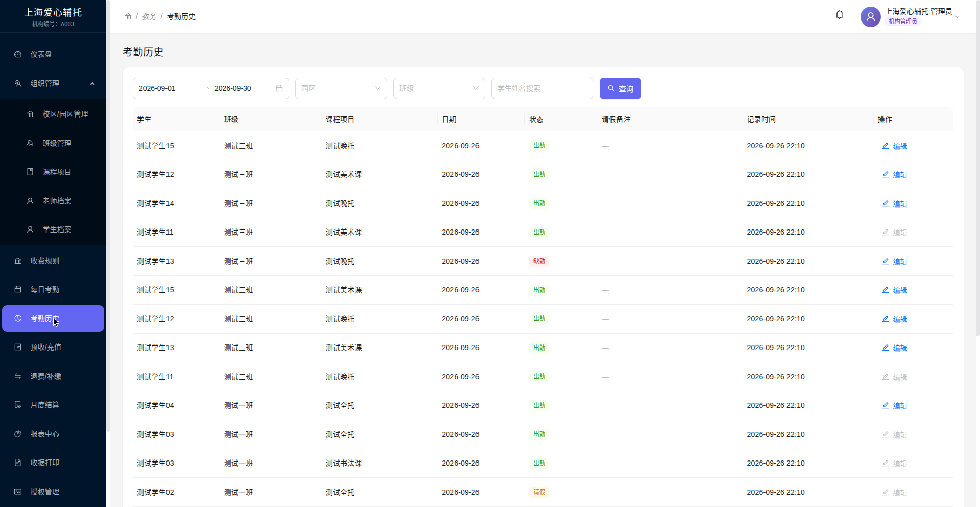The image size is (980, 507).
Task: Open the calendar icon in date range
Action: [279, 88]
